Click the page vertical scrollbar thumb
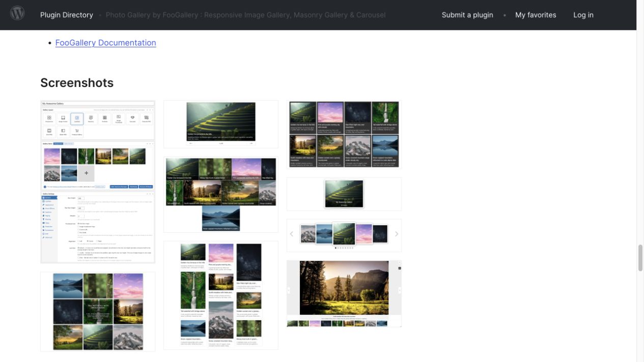 (640, 258)
